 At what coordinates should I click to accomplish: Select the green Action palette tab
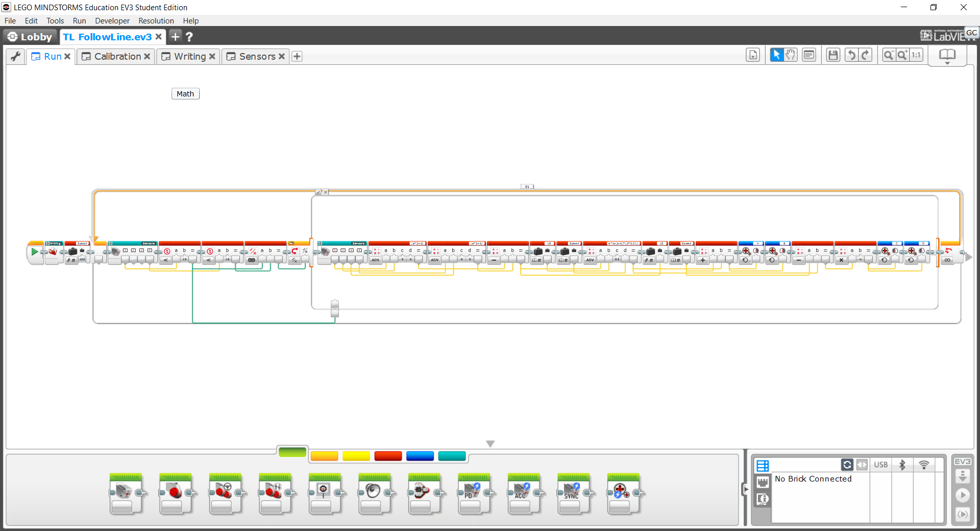point(292,452)
